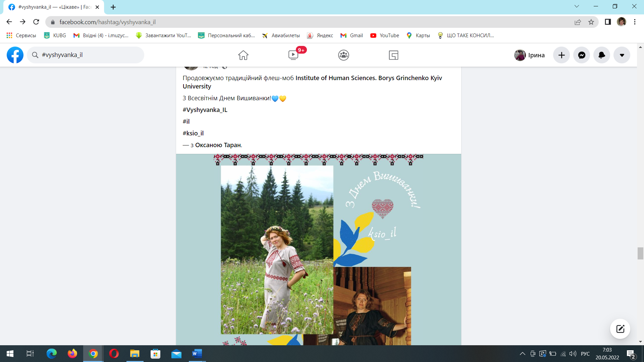Click the #ksio_il hashtag link
644x362 pixels.
193,133
